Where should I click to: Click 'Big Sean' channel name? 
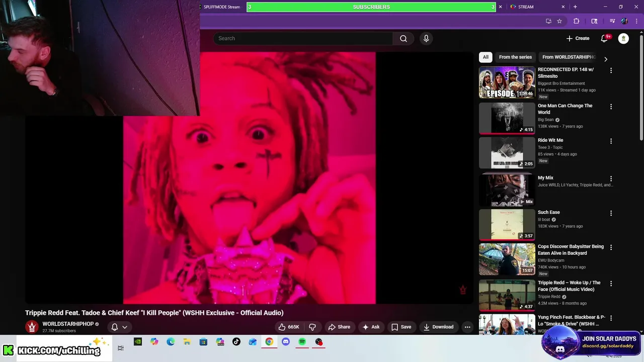coord(545,120)
